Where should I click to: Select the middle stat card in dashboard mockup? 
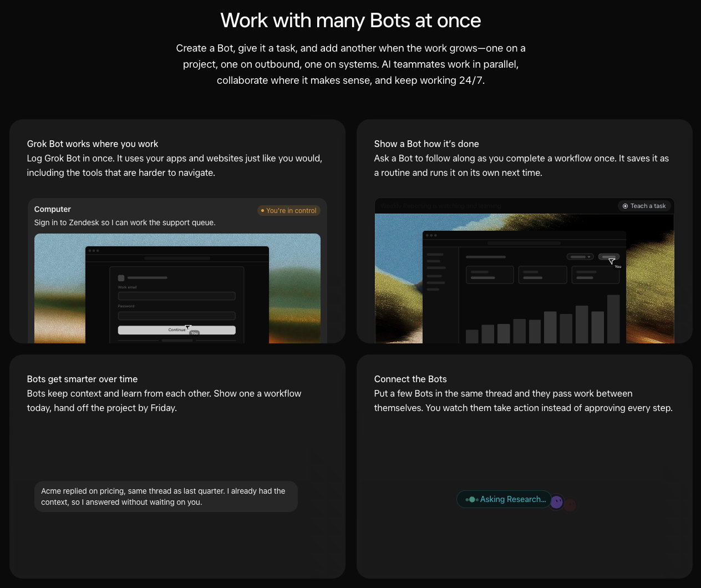coord(542,275)
